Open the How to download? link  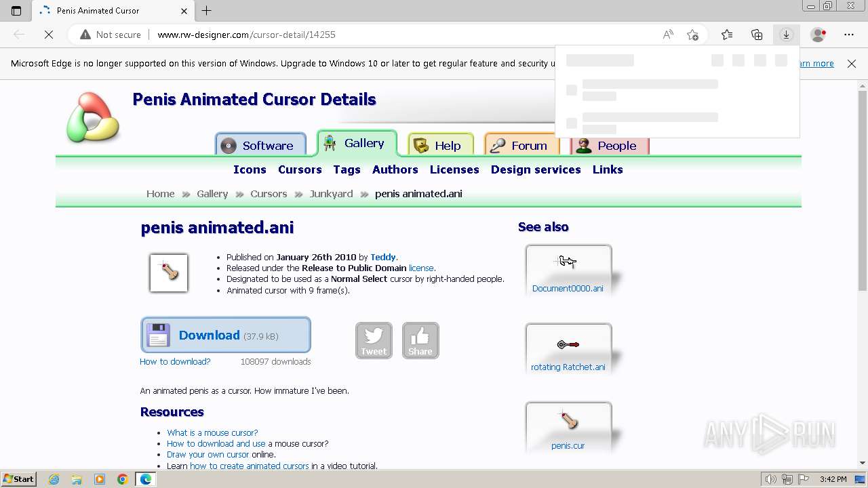click(175, 361)
